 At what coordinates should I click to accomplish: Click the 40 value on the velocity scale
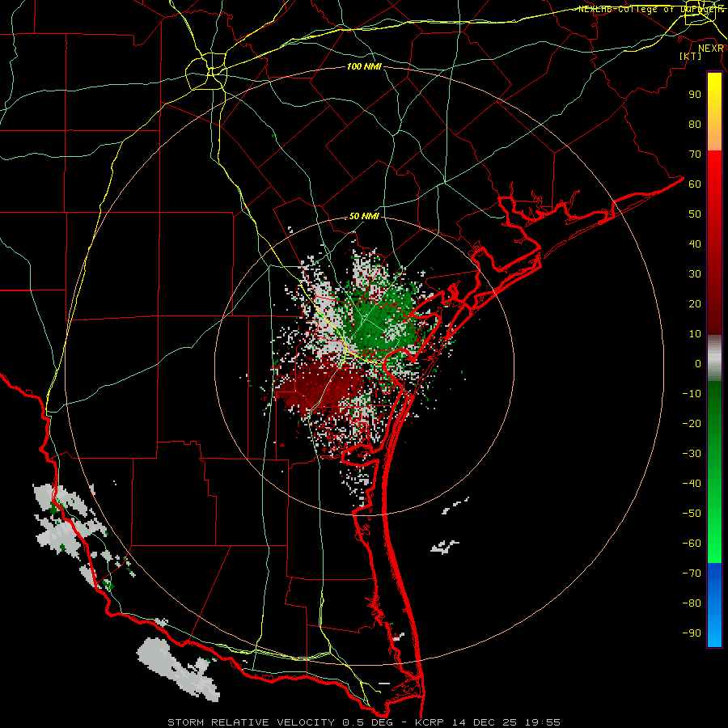coord(695,243)
